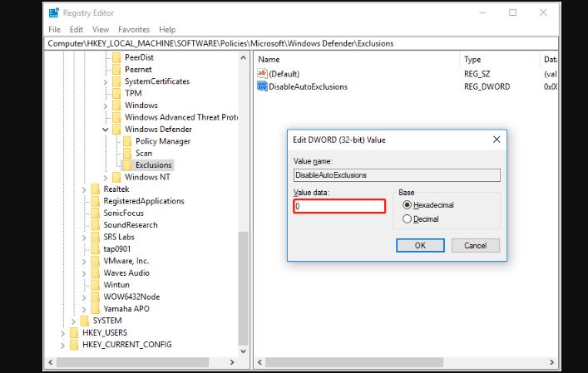This screenshot has height=373, width=588.
Task: Click the tree pane scroll up arrow
Action: [244, 57]
